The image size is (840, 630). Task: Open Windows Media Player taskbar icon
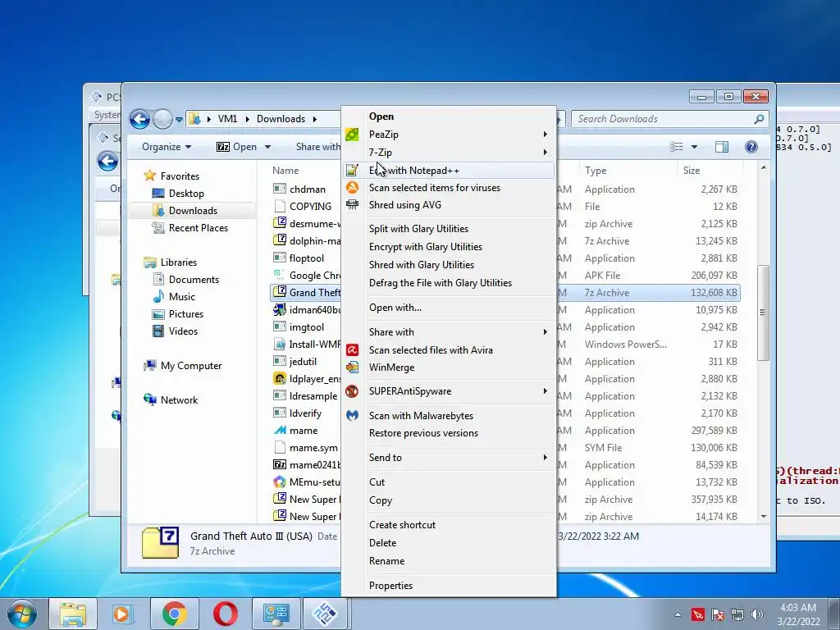click(123, 614)
